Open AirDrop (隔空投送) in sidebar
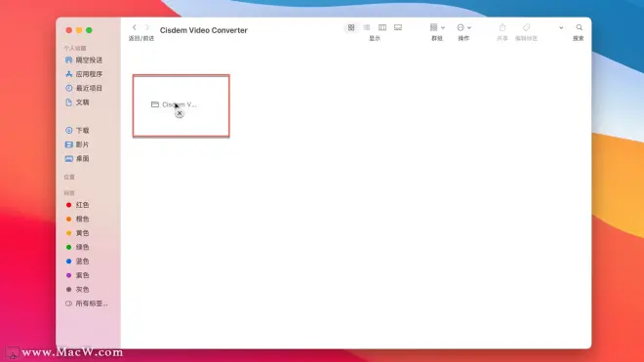The height and width of the screenshot is (362, 644). (84, 60)
